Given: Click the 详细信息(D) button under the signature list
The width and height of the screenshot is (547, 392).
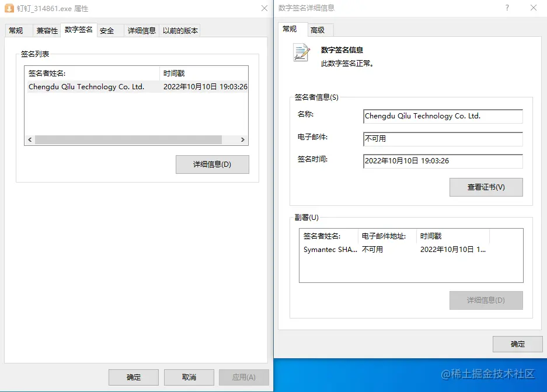Looking at the screenshot, I should pos(212,164).
